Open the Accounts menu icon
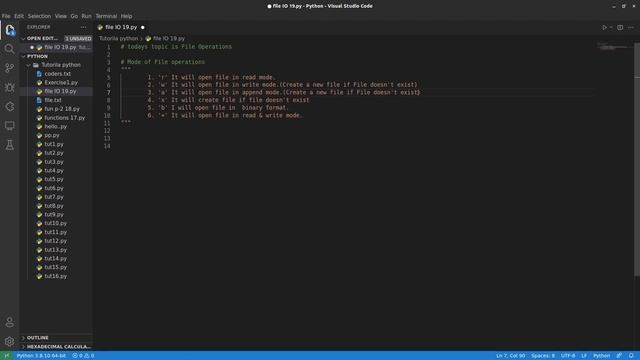This screenshot has height=360, width=640. click(x=9, y=322)
